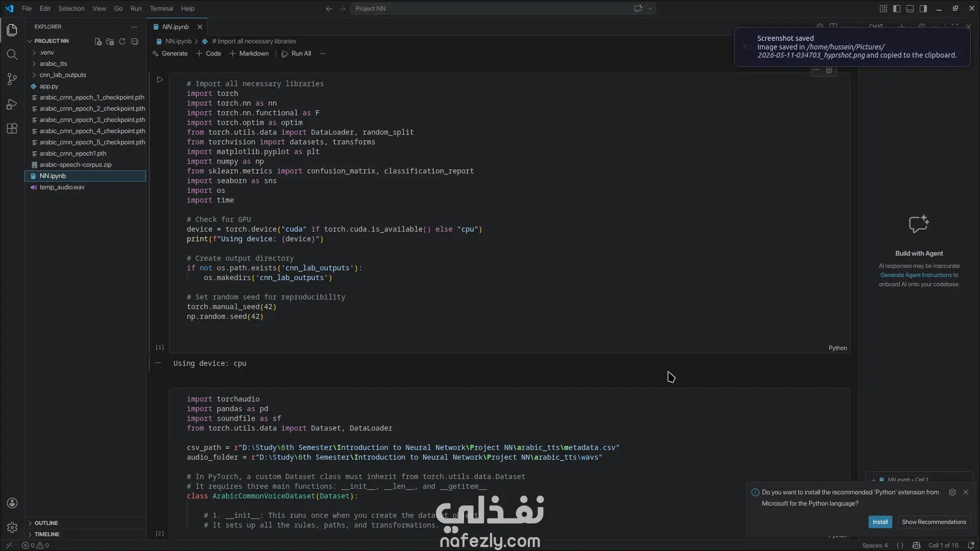Collapse all folders in Explorer
The width and height of the screenshot is (980, 551).
(134, 41)
